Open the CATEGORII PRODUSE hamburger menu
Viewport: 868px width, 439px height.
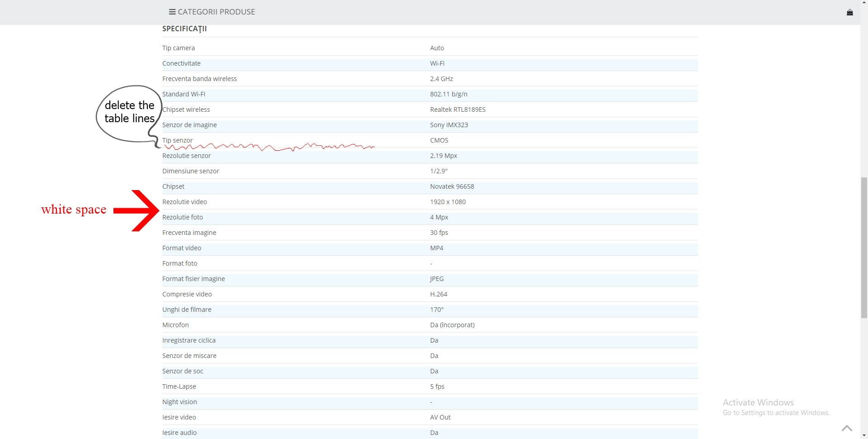(212, 12)
